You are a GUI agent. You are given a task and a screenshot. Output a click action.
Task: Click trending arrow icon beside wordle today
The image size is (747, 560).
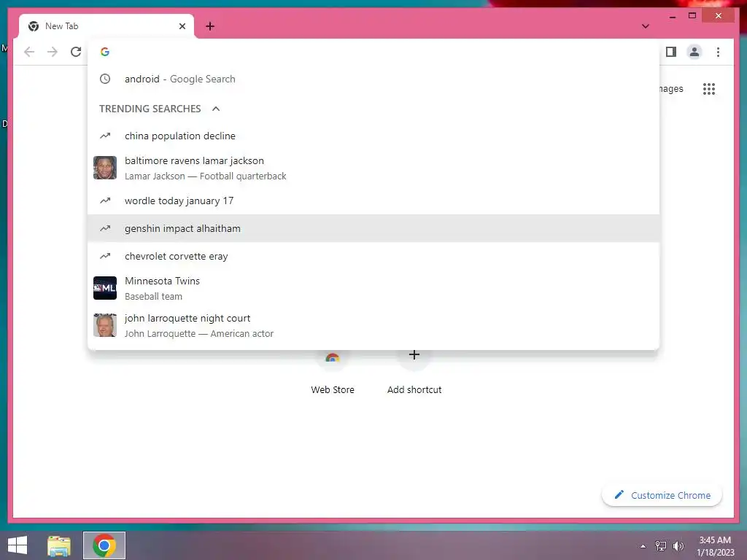pyautogui.click(x=105, y=201)
